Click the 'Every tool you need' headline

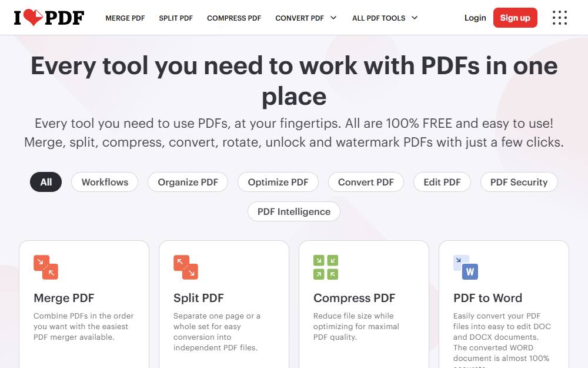[x=294, y=81]
